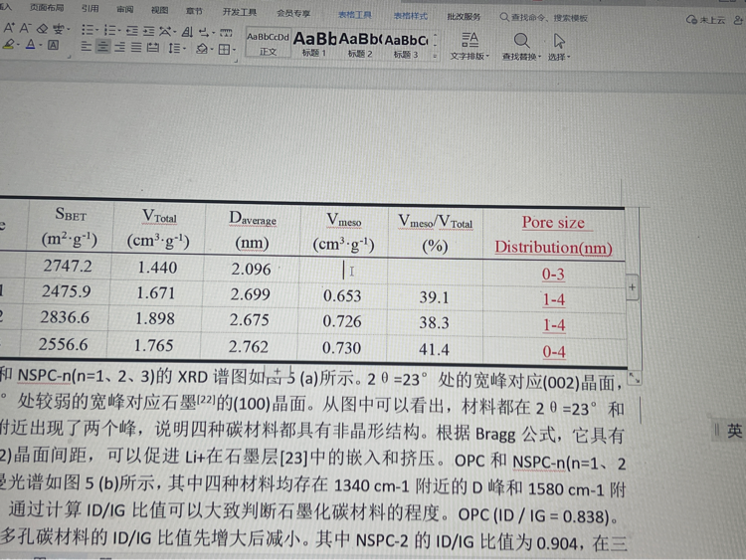Open the 引用 tab
Screen dimensions: 746x560
click(x=90, y=9)
